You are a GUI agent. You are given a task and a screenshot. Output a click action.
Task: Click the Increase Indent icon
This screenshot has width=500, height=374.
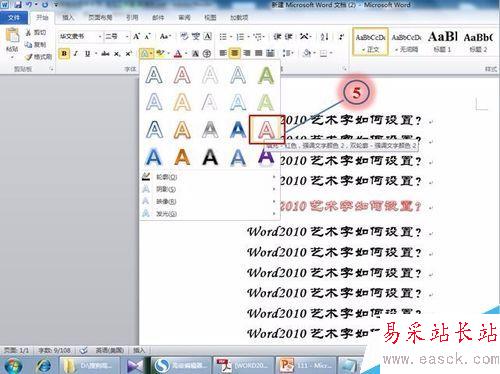click(289, 36)
